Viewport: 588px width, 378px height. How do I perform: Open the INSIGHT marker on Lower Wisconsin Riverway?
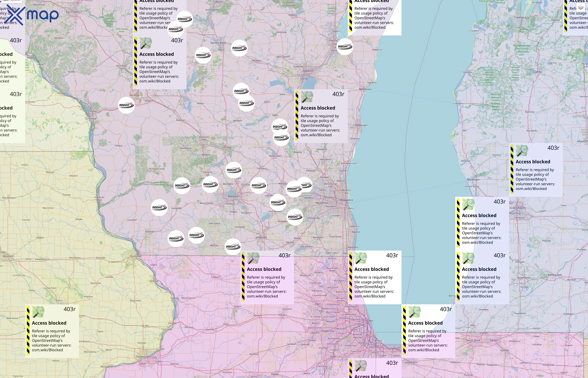182,186
